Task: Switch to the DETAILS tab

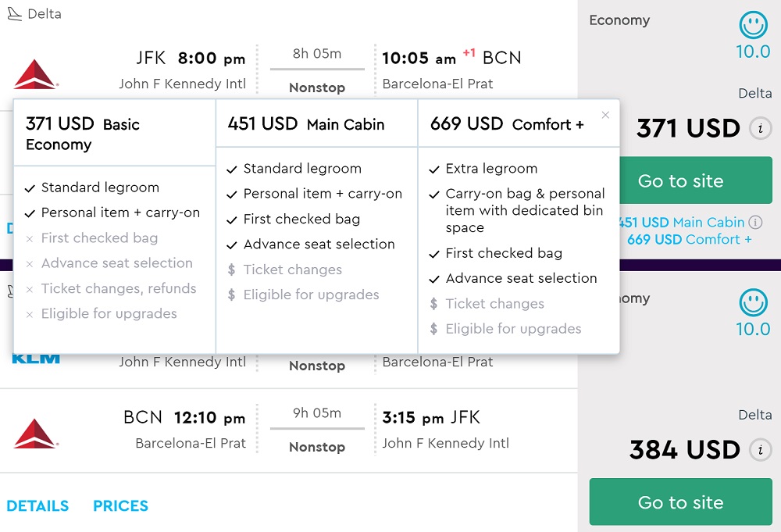Action: [x=37, y=506]
